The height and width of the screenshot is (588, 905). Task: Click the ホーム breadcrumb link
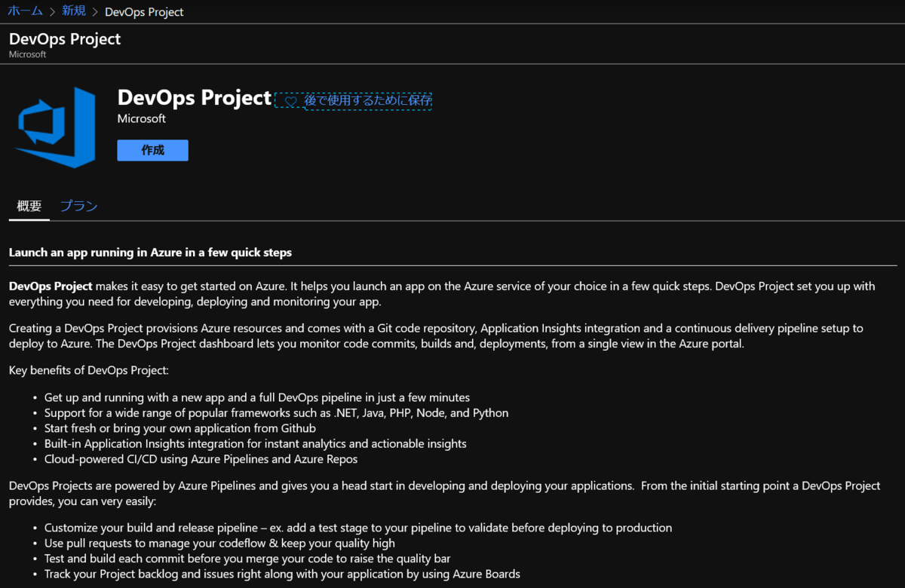25,11
